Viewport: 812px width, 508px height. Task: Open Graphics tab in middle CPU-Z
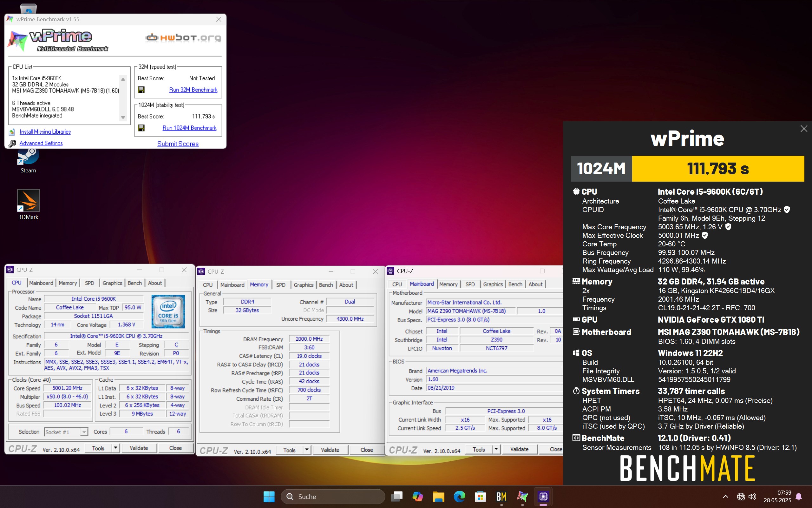tap(303, 285)
